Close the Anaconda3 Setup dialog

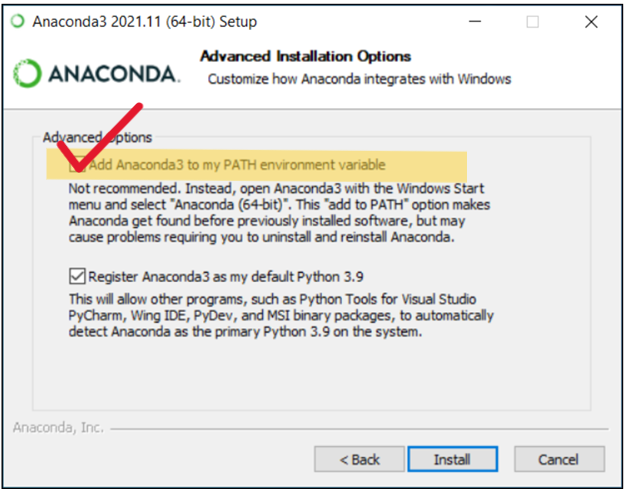point(591,22)
